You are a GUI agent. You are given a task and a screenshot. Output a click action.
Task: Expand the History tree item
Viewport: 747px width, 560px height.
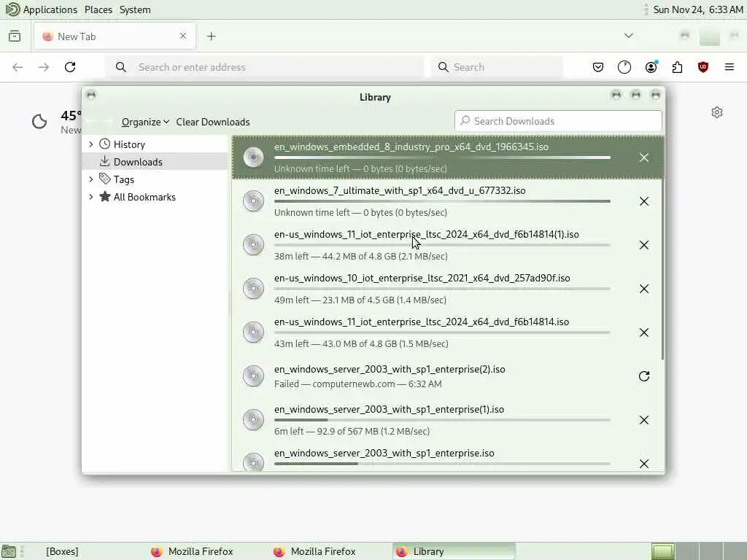[x=91, y=144]
